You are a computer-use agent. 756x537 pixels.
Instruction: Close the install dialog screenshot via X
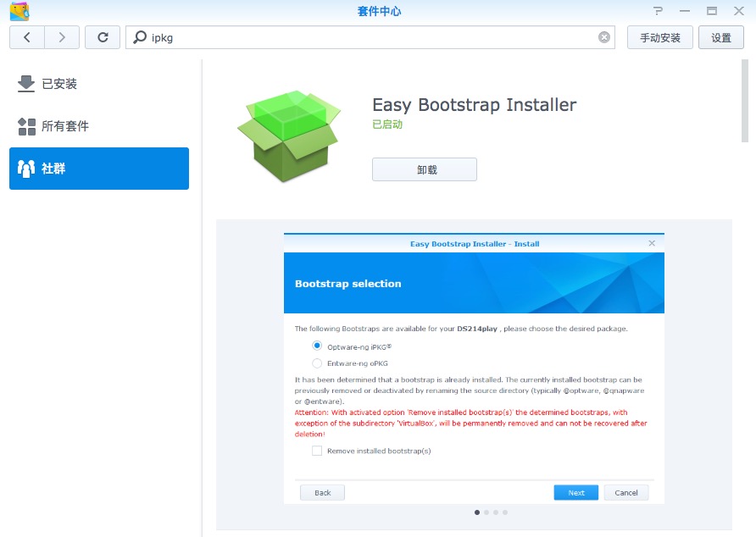652,243
